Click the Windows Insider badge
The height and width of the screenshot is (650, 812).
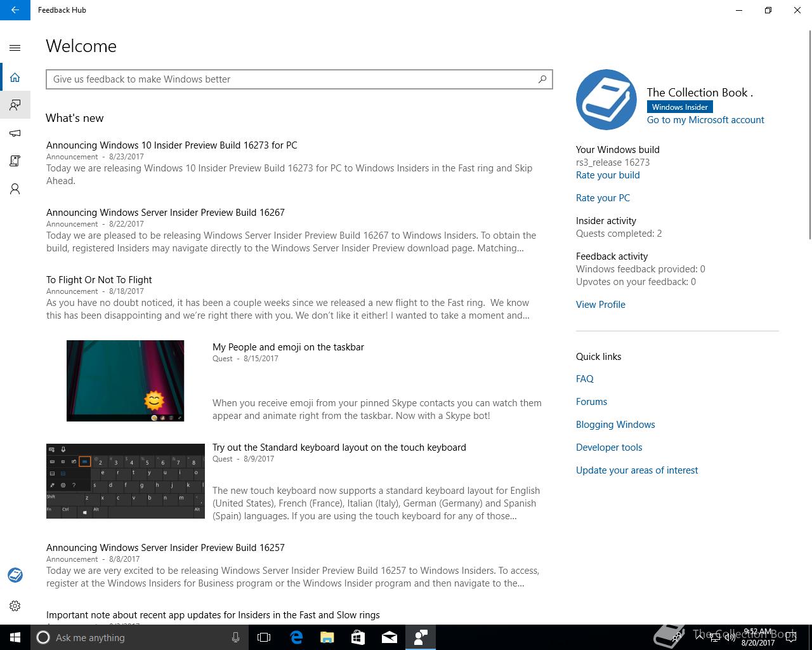[679, 107]
